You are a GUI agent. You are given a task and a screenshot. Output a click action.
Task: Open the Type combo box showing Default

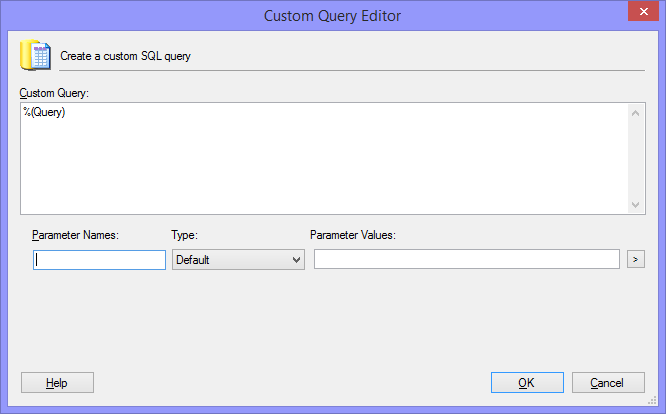[238, 260]
